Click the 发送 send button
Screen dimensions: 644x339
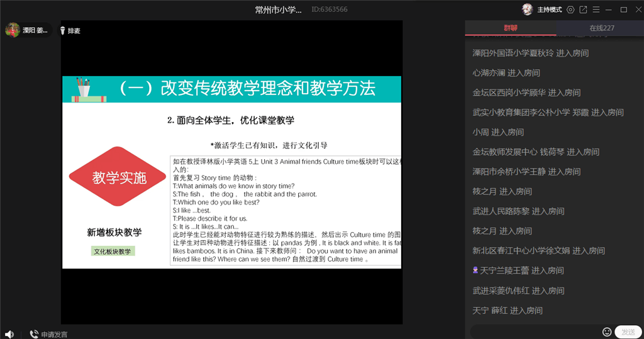click(x=628, y=332)
